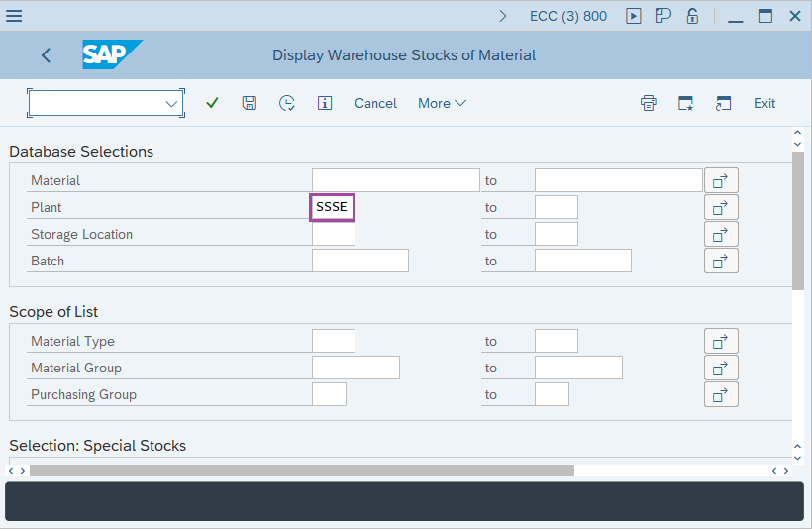Expand the ECC system session chevron
The height and width of the screenshot is (529, 812).
503,16
